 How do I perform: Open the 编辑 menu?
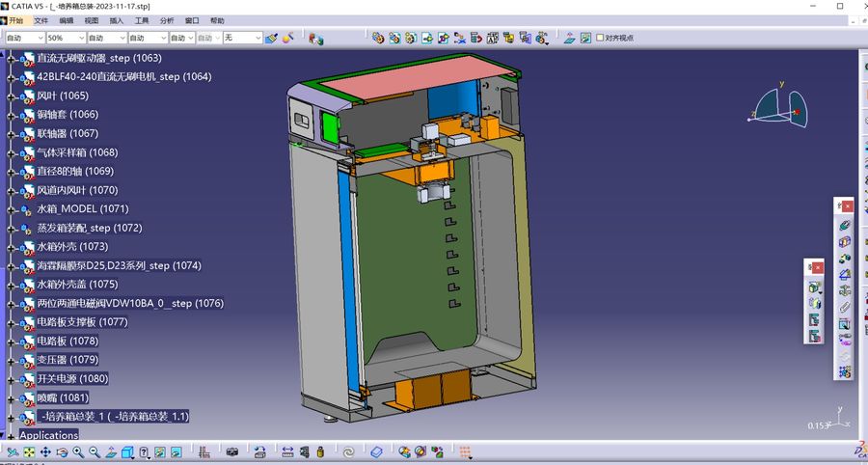(x=67, y=20)
